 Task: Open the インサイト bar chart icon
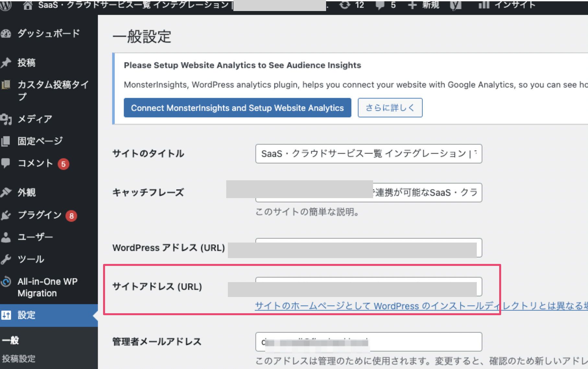(484, 5)
